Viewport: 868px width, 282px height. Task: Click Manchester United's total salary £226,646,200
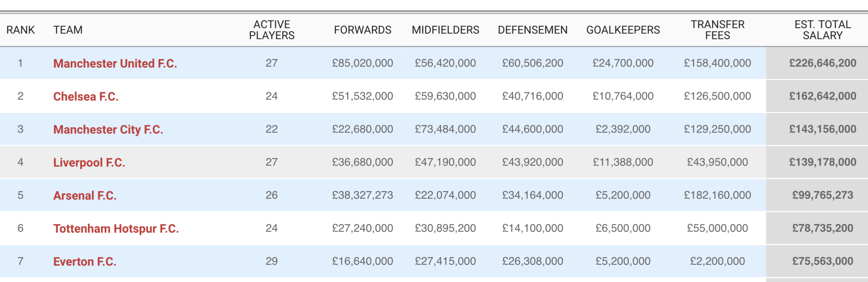(823, 63)
